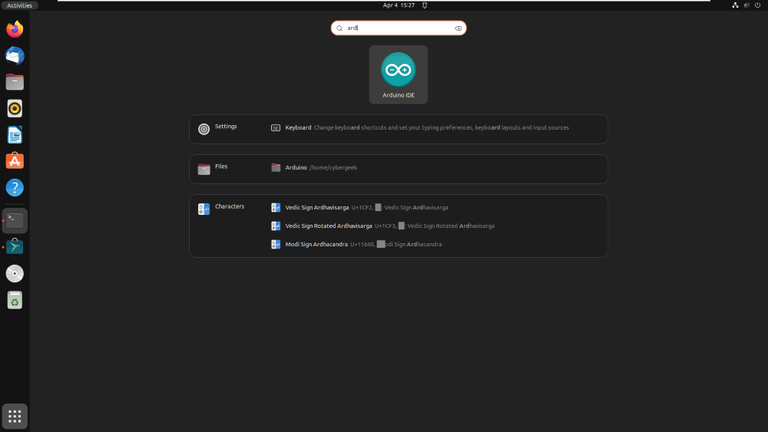The image size is (768, 432).
Task: Open the Files search provider icon
Action: (204, 169)
